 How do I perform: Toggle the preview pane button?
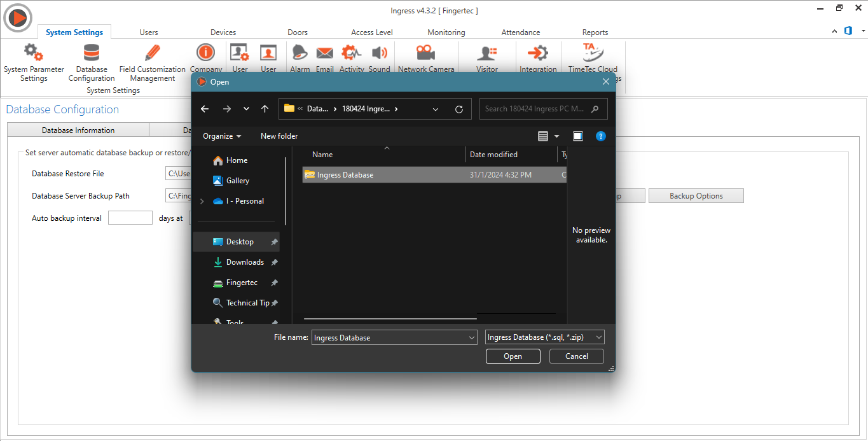(x=577, y=136)
